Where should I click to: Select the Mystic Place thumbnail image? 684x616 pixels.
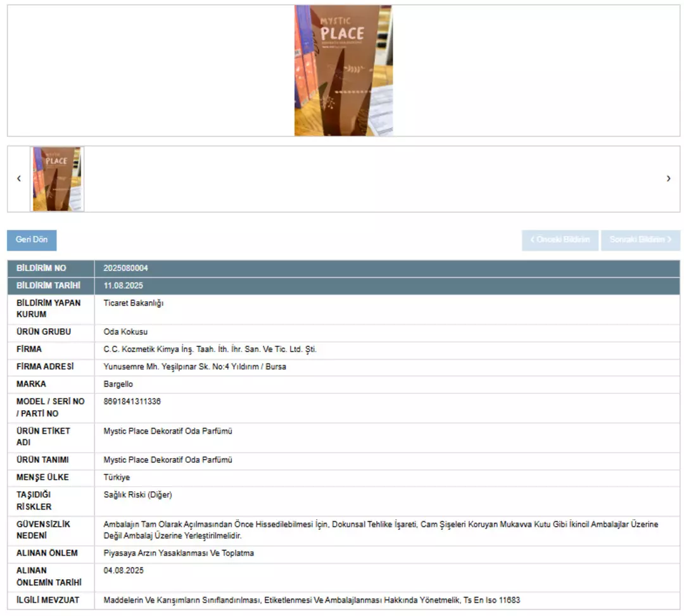tap(57, 179)
